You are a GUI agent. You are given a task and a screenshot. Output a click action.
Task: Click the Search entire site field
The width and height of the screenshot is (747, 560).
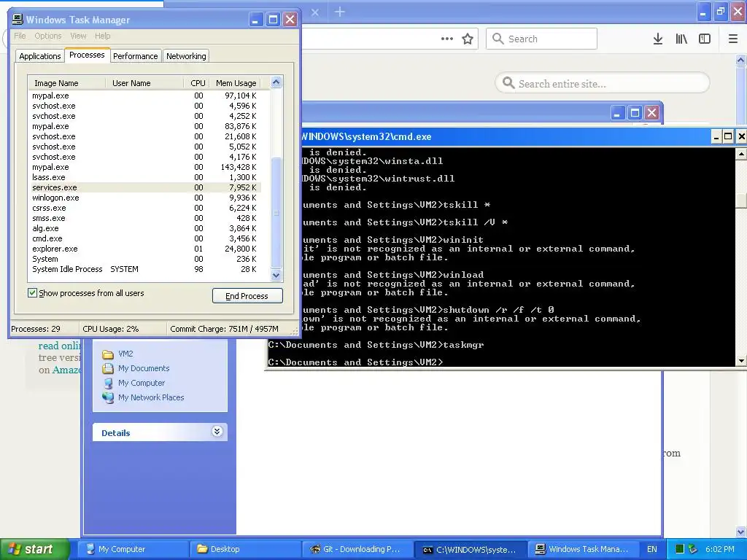tap(603, 83)
